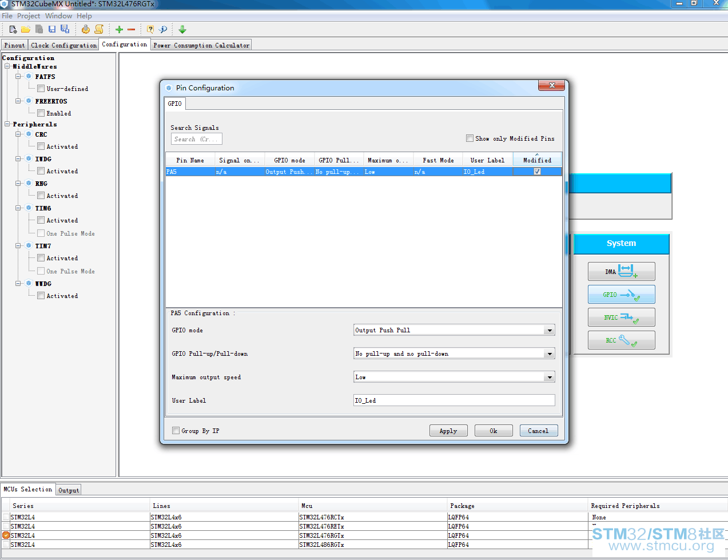Open the File menu
Screen dimensions: 728x560
point(7,16)
